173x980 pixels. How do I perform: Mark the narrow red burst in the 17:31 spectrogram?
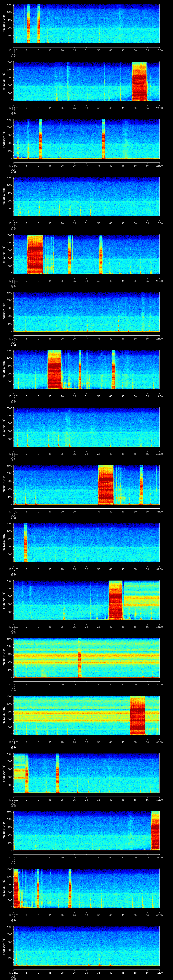(26, 543)
